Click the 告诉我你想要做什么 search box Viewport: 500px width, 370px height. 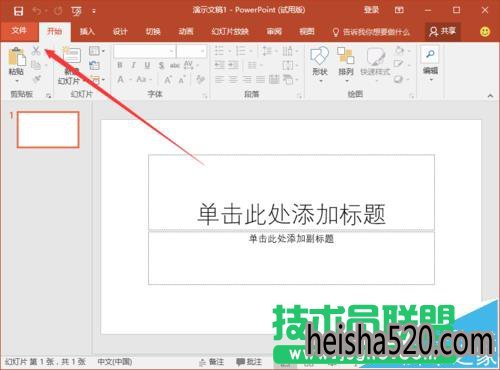coord(372,32)
